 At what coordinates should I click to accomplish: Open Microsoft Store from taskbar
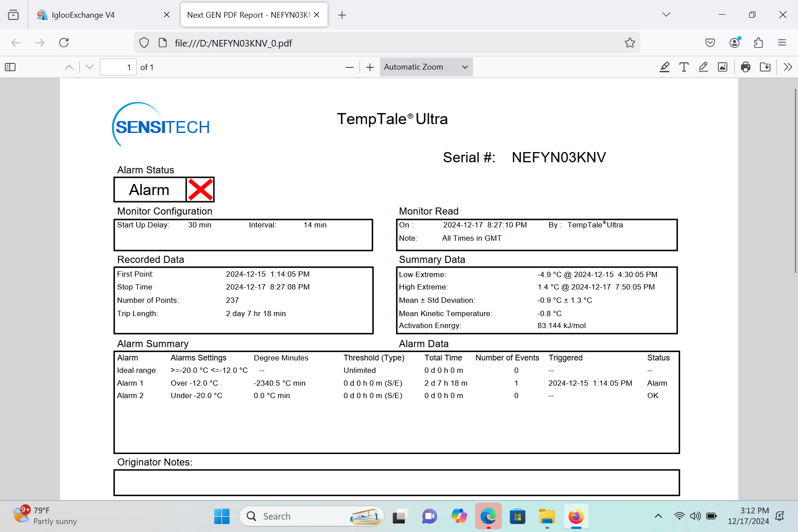pyautogui.click(x=517, y=516)
